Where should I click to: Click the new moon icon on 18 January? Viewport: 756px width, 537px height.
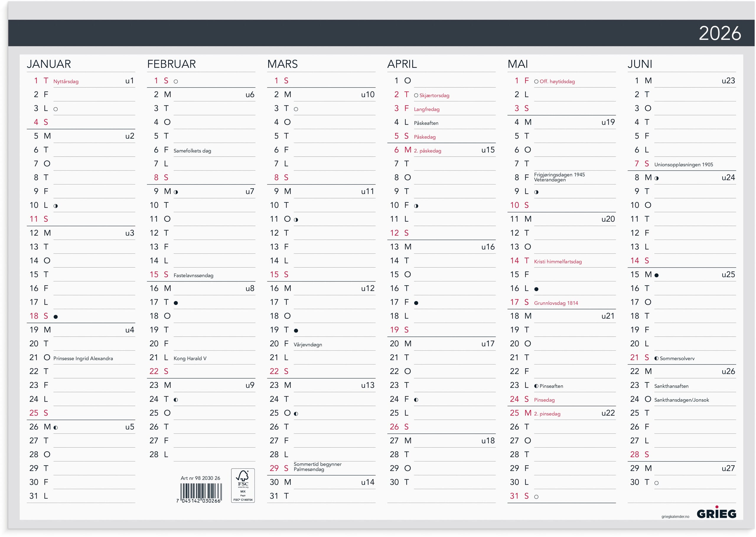(56, 316)
